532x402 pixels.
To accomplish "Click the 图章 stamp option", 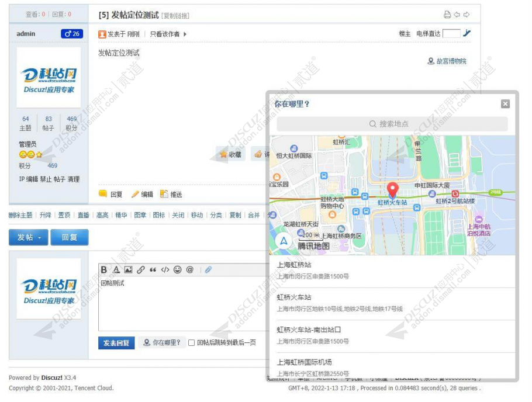I will [x=140, y=215].
